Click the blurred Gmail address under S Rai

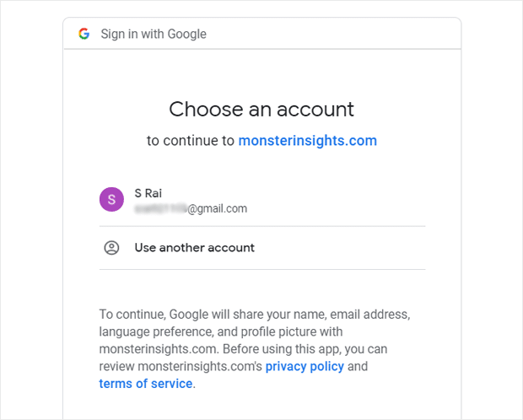click(x=159, y=208)
